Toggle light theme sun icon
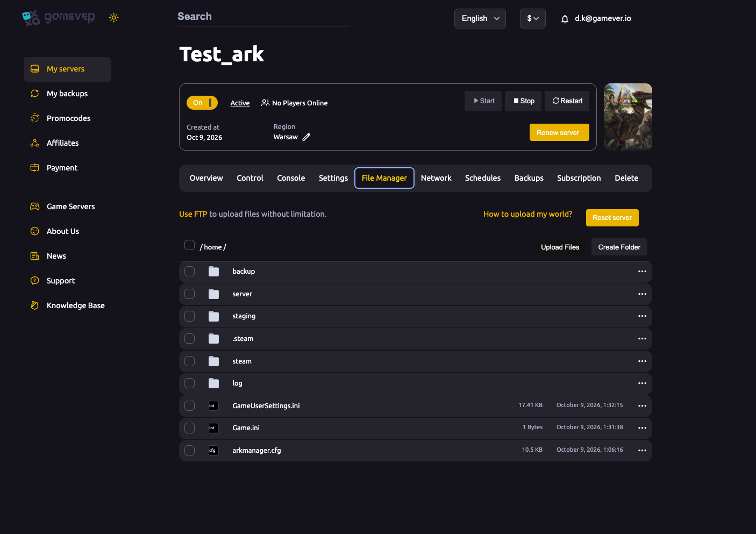Screen dimensions: 756x534 (113, 18)
